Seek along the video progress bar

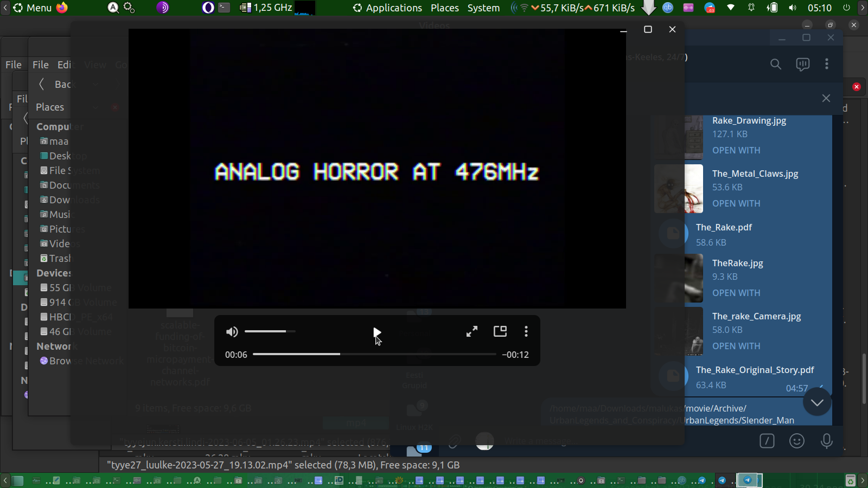374,354
